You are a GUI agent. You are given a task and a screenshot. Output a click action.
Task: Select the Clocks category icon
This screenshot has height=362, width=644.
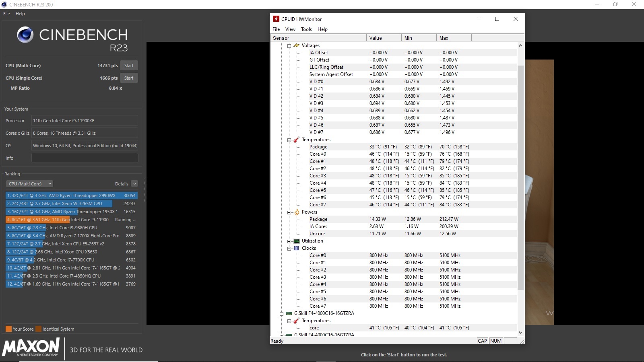pos(297,248)
